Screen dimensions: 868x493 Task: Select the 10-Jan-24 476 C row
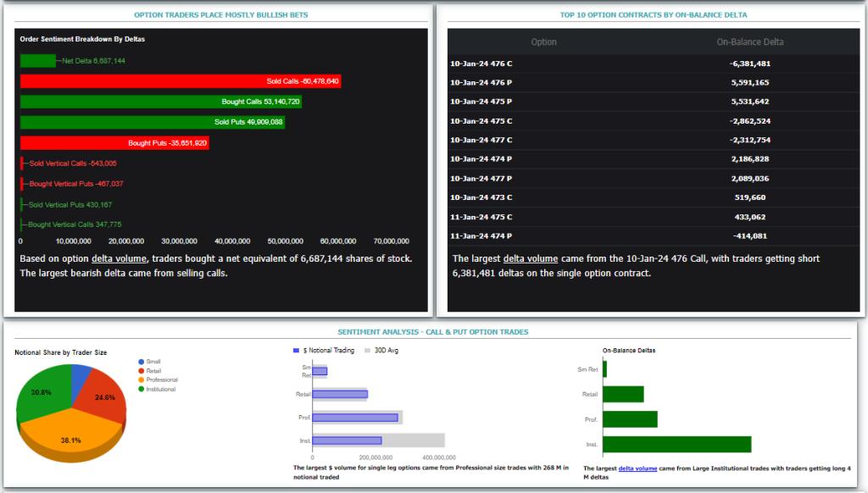(654, 64)
